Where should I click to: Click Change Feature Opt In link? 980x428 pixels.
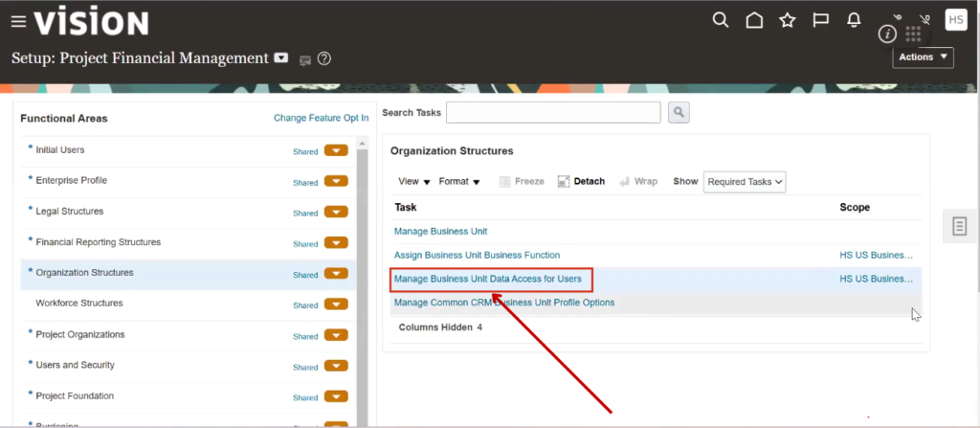(x=321, y=118)
